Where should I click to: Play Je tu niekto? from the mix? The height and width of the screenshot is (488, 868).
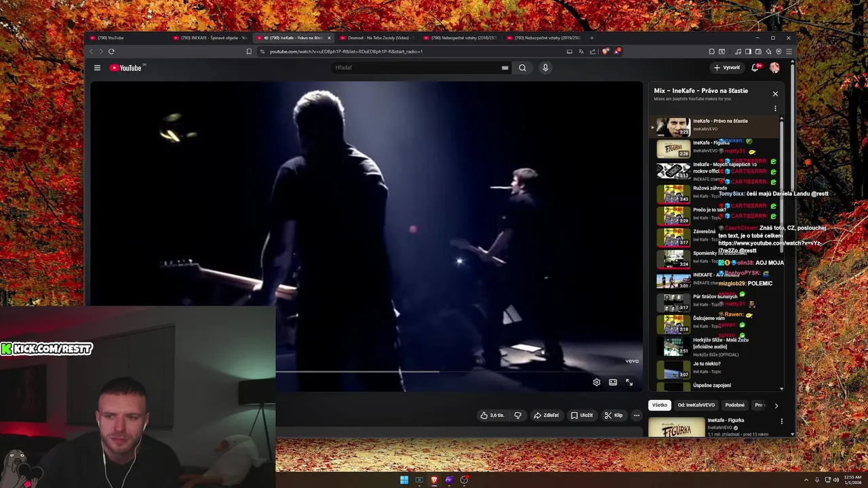[715, 369]
